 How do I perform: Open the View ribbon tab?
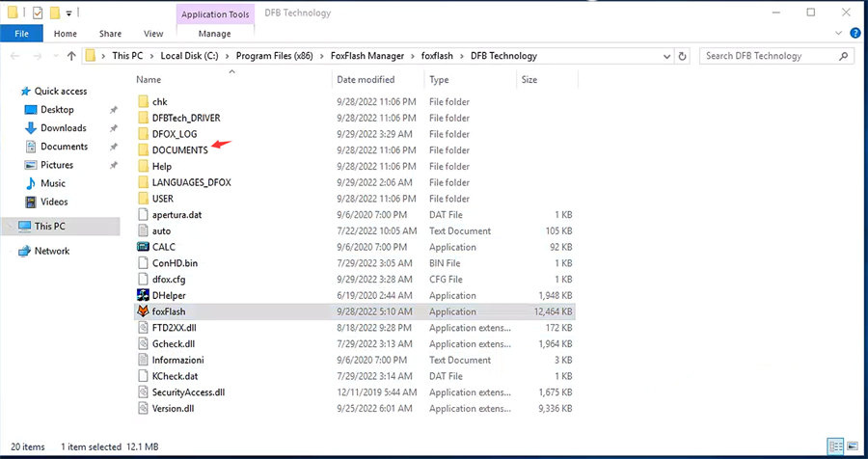(152, 34)
